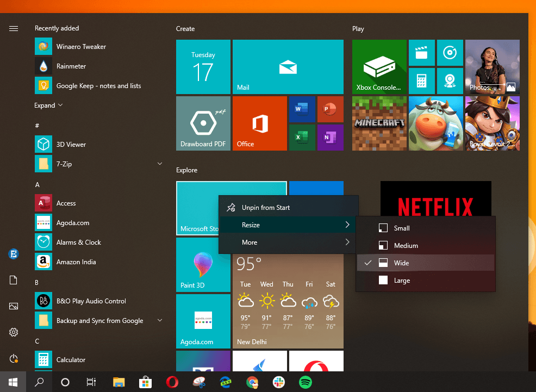Open the Minecraft tile
Screen dimensions: 536x392
point(379,123)
